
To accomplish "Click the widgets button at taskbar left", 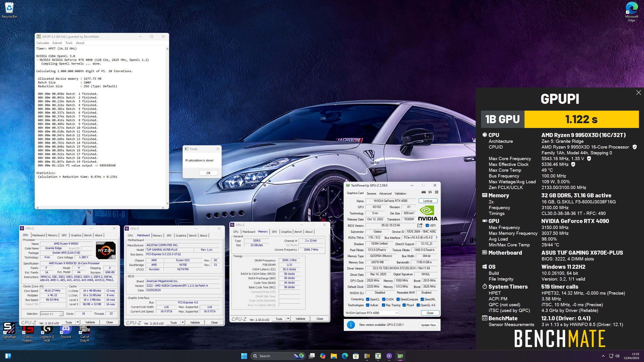I will [x=8, y=356].
